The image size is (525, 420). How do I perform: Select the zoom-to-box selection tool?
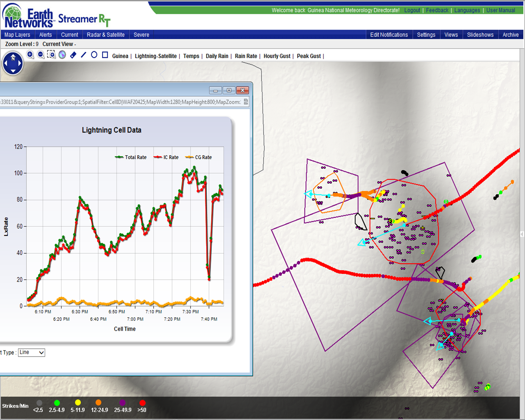pyautogui.click(x=51, y=54)
